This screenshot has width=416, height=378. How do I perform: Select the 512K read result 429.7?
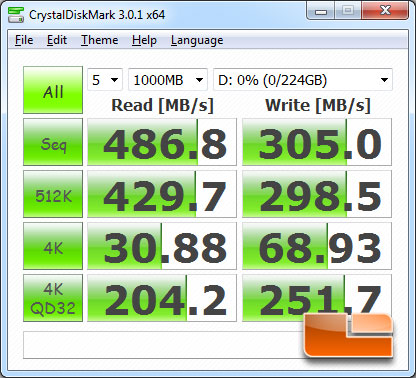point(162,194)
